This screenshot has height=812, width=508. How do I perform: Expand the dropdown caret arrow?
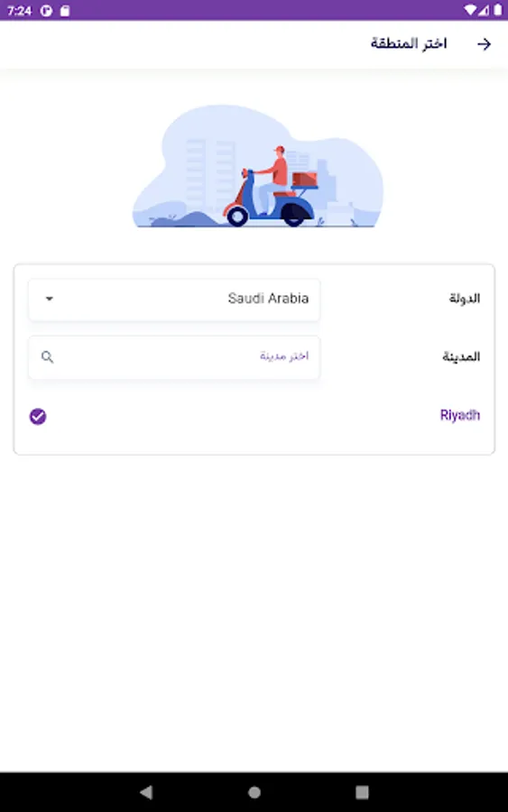pyautogui.click(x=50, y=299)
